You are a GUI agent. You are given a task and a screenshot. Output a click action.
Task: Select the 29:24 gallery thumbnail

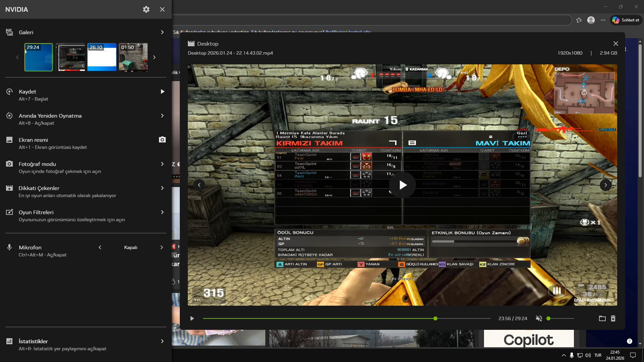tap(39, 57)
